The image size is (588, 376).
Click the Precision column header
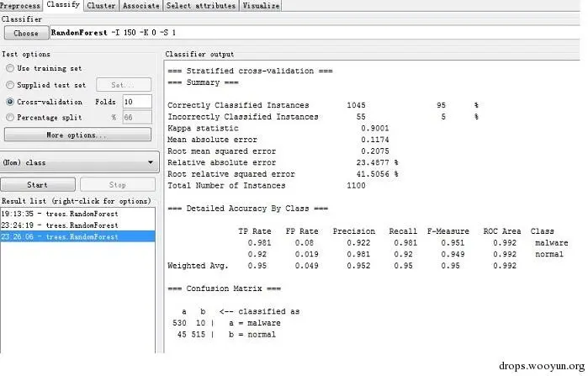click(x=354, y=231)
